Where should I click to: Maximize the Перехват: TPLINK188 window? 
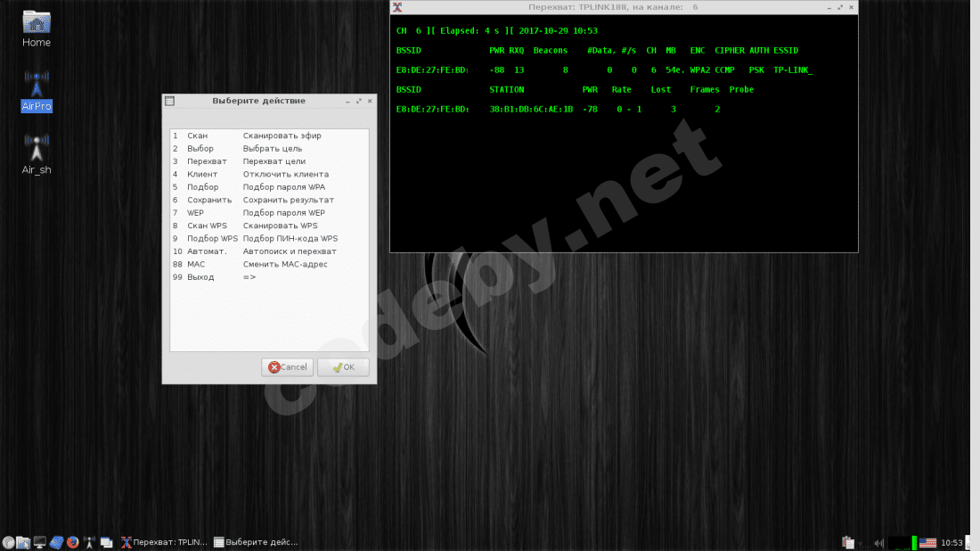coord(840,7)
